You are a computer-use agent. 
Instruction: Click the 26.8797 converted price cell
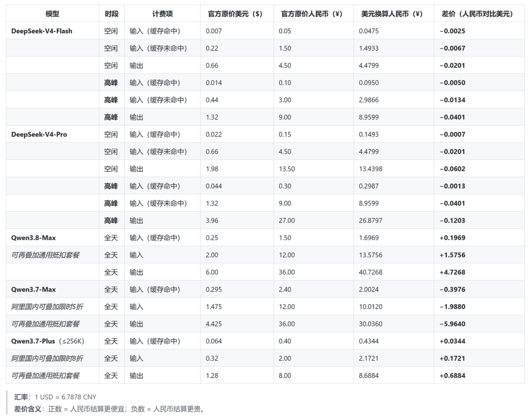tap(371, 220)
